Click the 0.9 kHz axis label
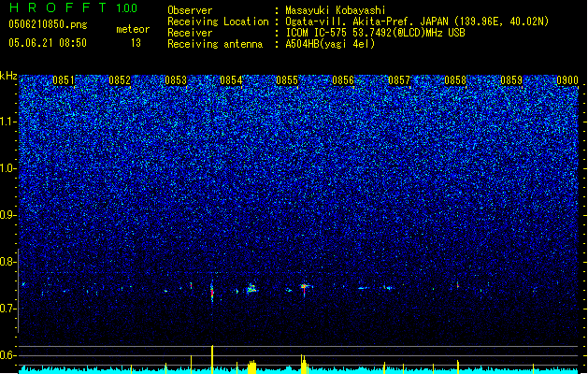Viewport: 588px width, 374px height. (8, 215)
